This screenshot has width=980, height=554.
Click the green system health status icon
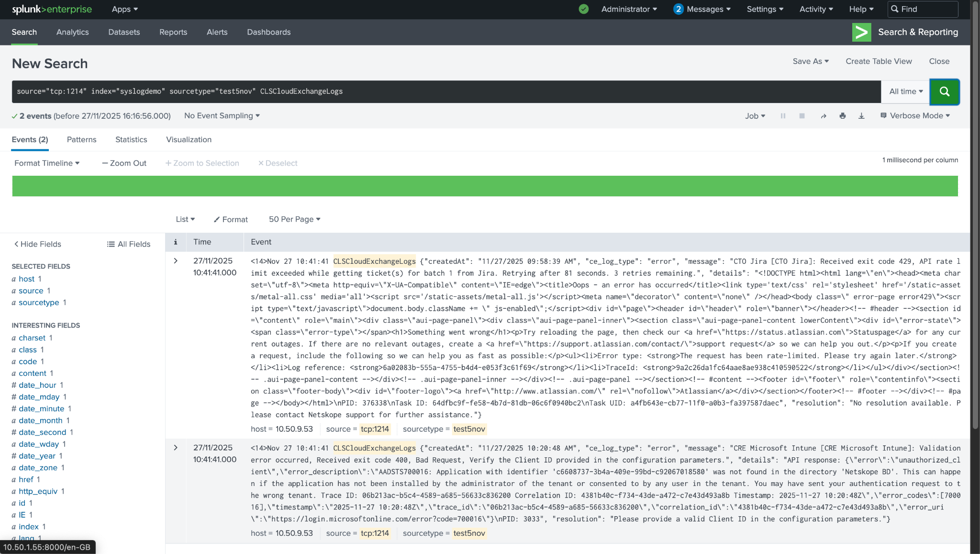click(x=583, y=9)
